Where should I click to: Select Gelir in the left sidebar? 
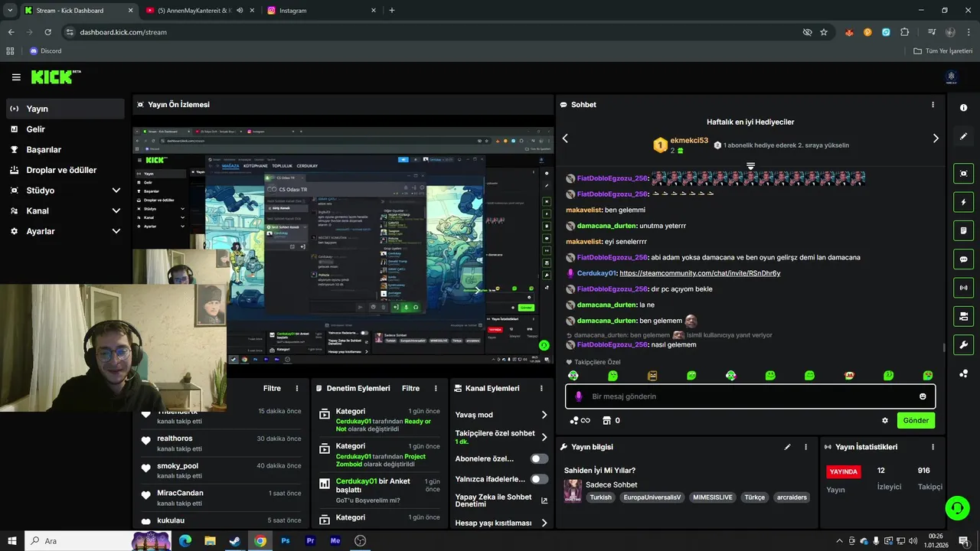coord(65,129)
